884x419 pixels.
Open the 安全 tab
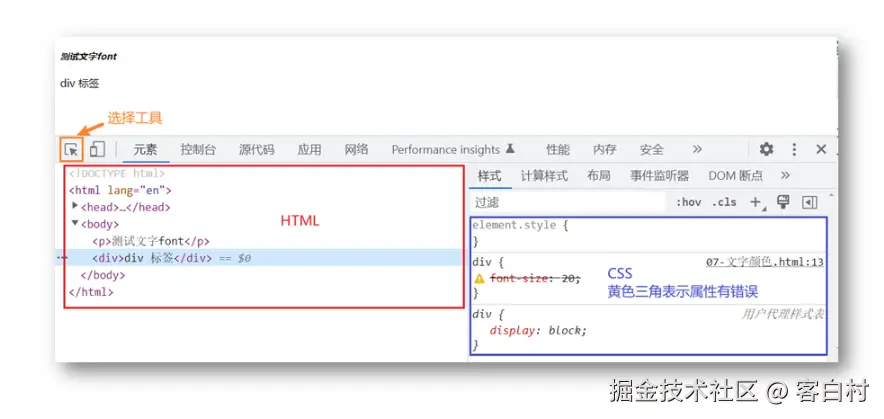652,149
